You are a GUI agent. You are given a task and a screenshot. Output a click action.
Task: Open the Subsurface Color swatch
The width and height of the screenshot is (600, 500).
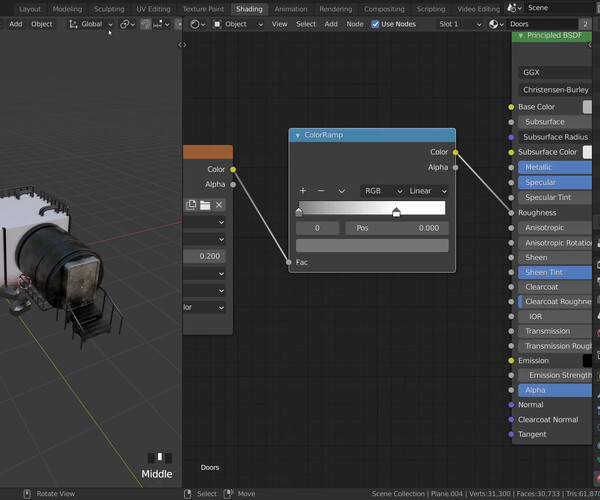[587, 152]
